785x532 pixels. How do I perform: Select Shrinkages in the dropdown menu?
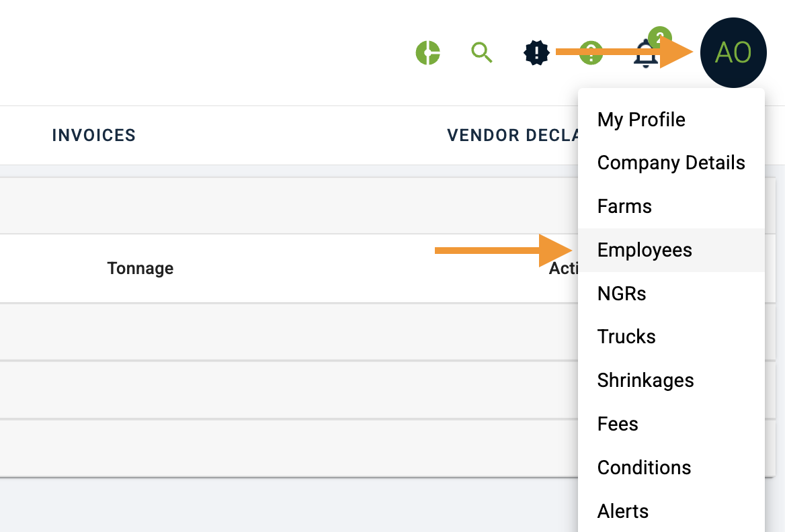click(x=645, y=380)
